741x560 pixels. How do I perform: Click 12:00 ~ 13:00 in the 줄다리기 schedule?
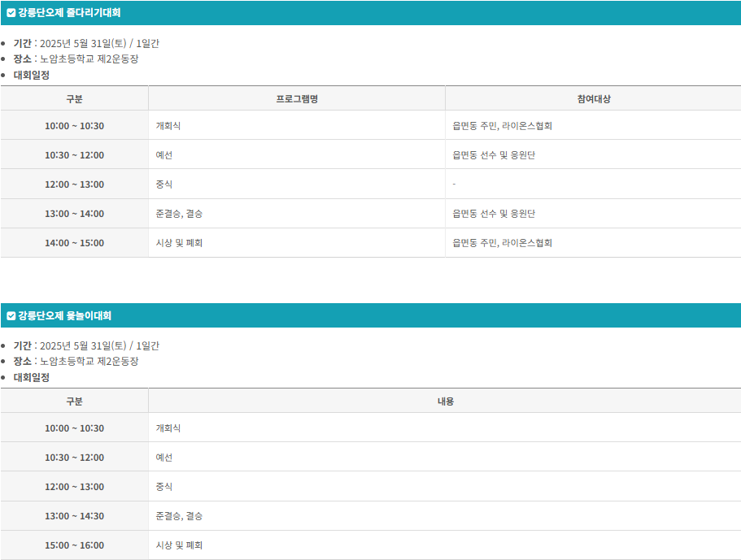[74, 184]
